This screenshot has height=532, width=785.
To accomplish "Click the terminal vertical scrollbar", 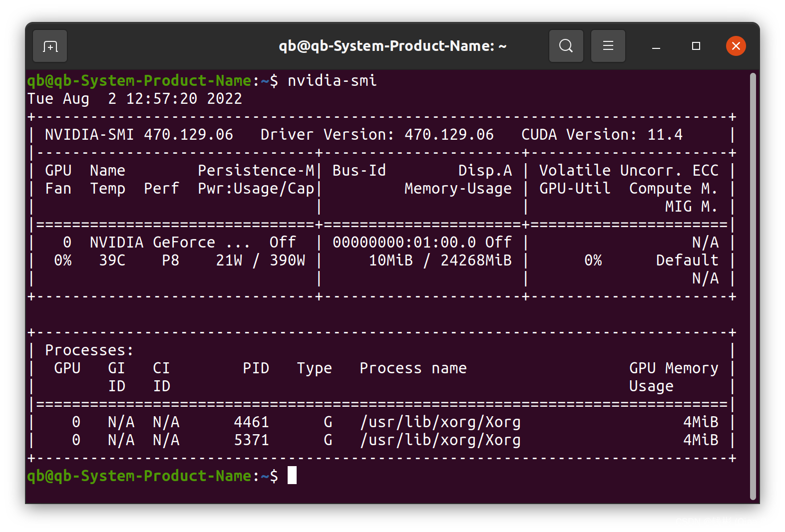I will click(x=753, y=286).
